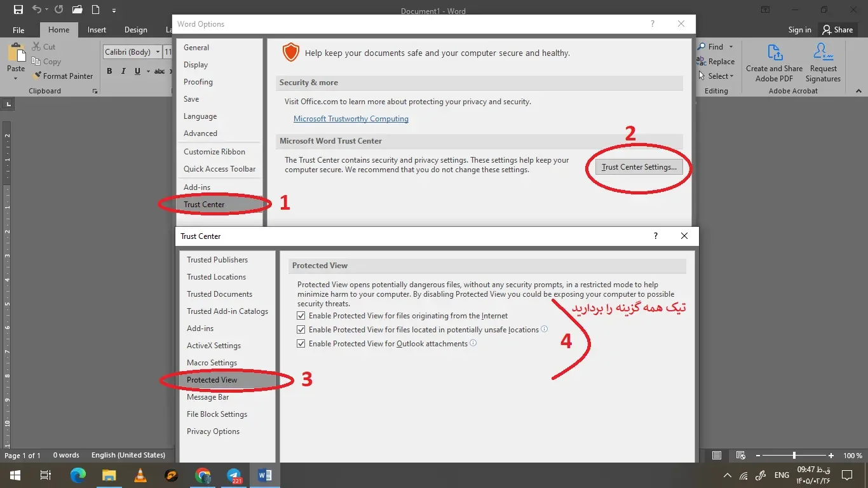868x488 pixels.
Task: Show hidden system tray icons
Action: 728,475
